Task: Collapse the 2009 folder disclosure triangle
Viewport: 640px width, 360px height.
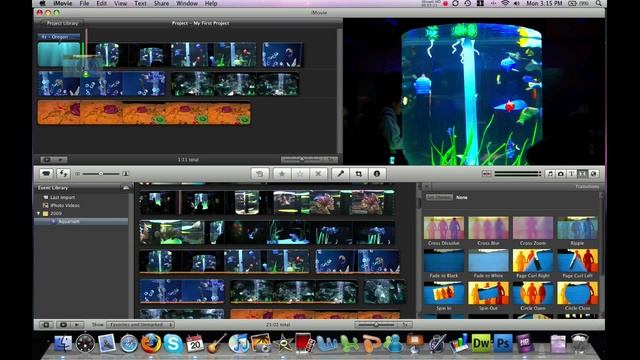Action: pos(39,213)
